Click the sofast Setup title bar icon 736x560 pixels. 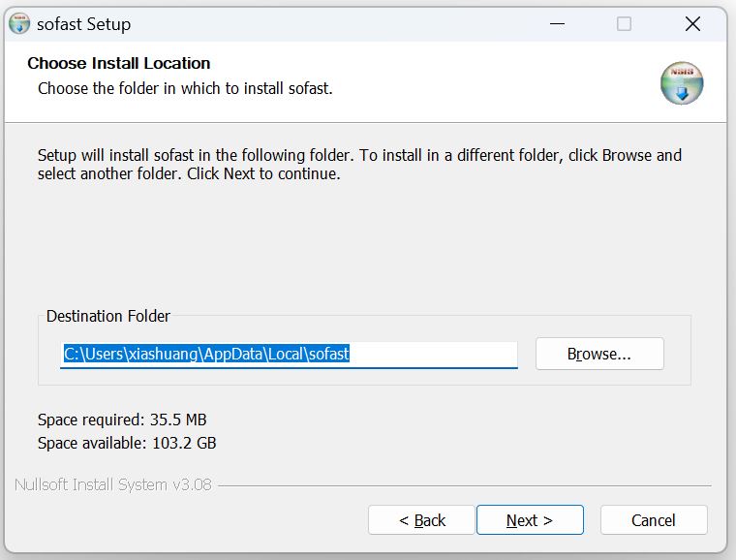coord(19,24)
